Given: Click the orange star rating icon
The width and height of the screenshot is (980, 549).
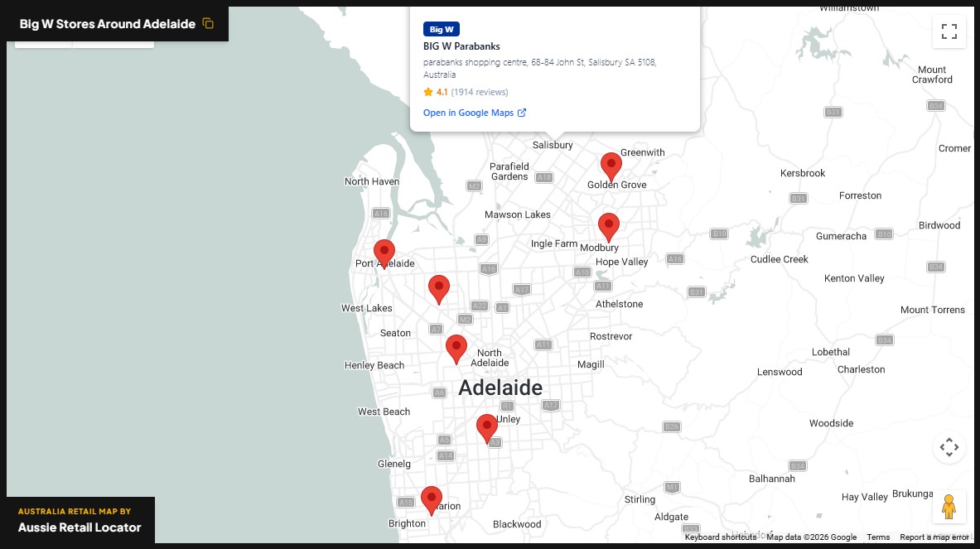Looking at the screenshot, I should click(428, 92).
